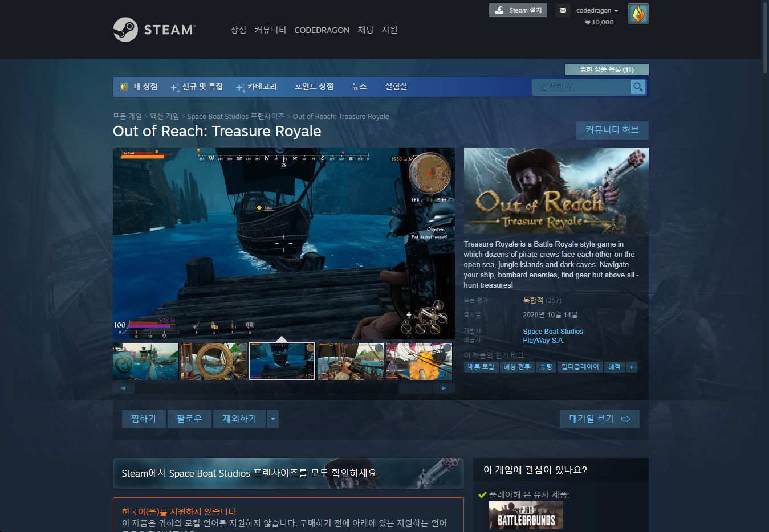Open the mail inbox envelope icon
The height and width of the screenshot is (532, 769).
tap(563, 10)
